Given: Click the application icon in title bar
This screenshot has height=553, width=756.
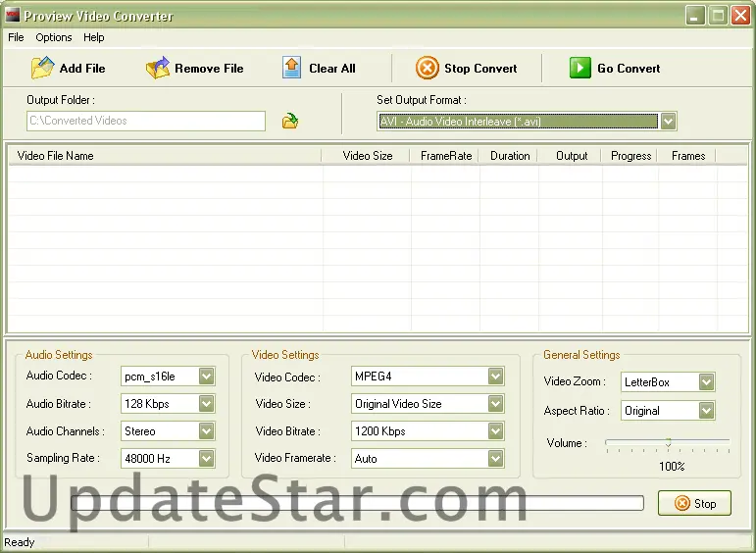Looking at the screenshot, I should (12, 16).
